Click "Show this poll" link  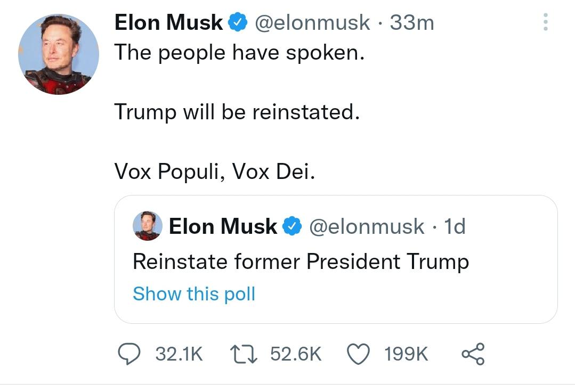194,293
